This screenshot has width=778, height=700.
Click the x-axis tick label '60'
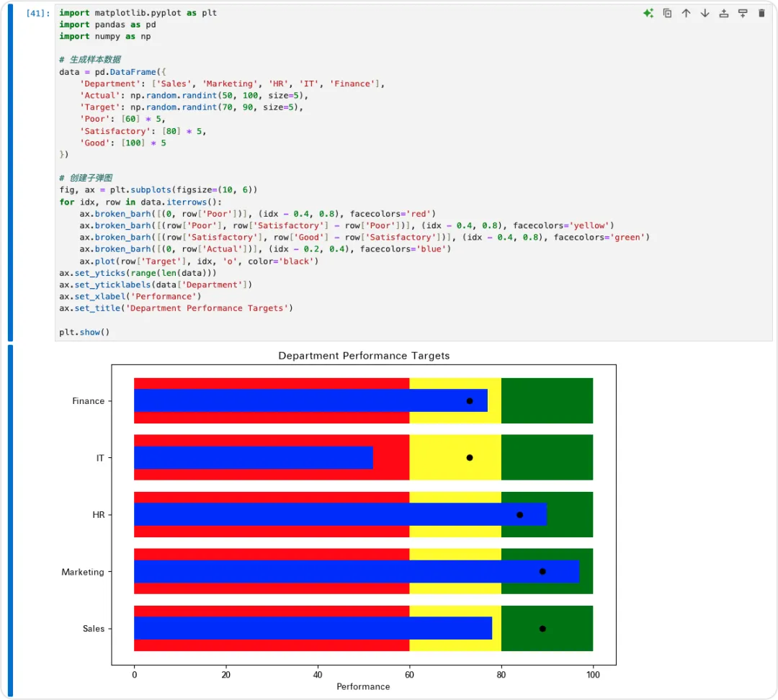pos(409,675)
